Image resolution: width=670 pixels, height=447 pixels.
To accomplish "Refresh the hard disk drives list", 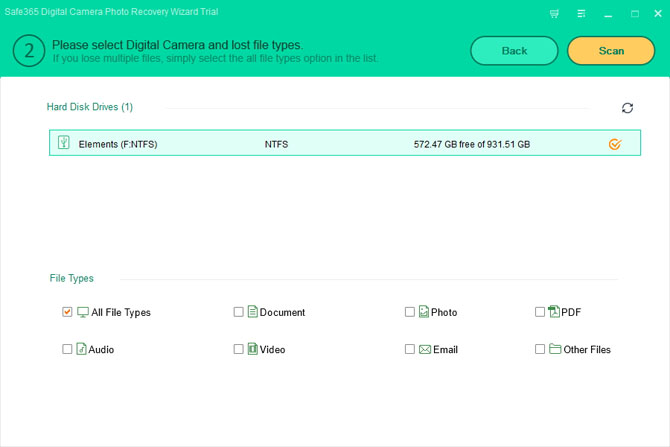I will pos(627,108).
